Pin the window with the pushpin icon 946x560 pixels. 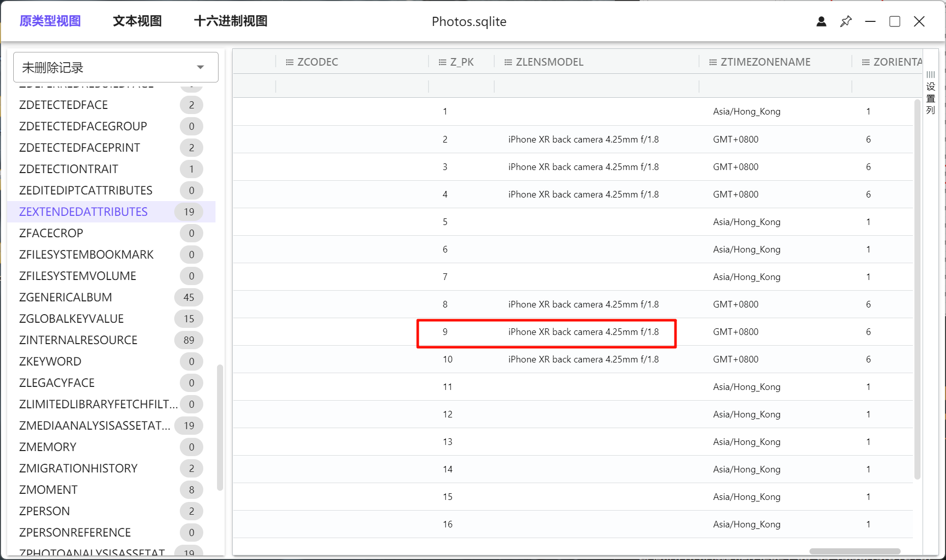pos(846,21)
